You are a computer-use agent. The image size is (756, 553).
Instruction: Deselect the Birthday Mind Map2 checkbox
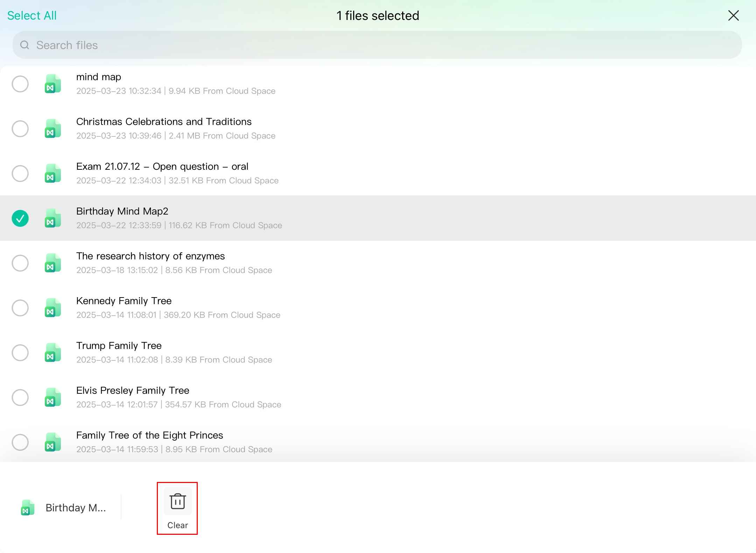click(x=20, y=218)
